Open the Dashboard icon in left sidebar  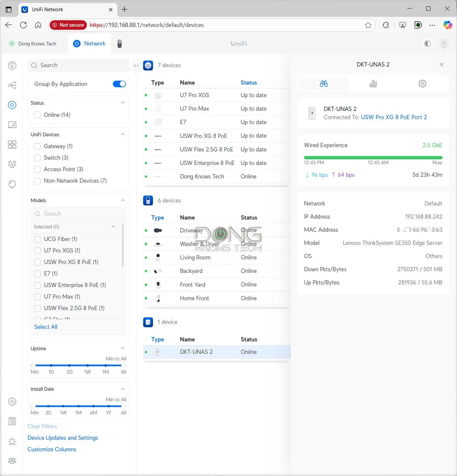coord(12,66)
